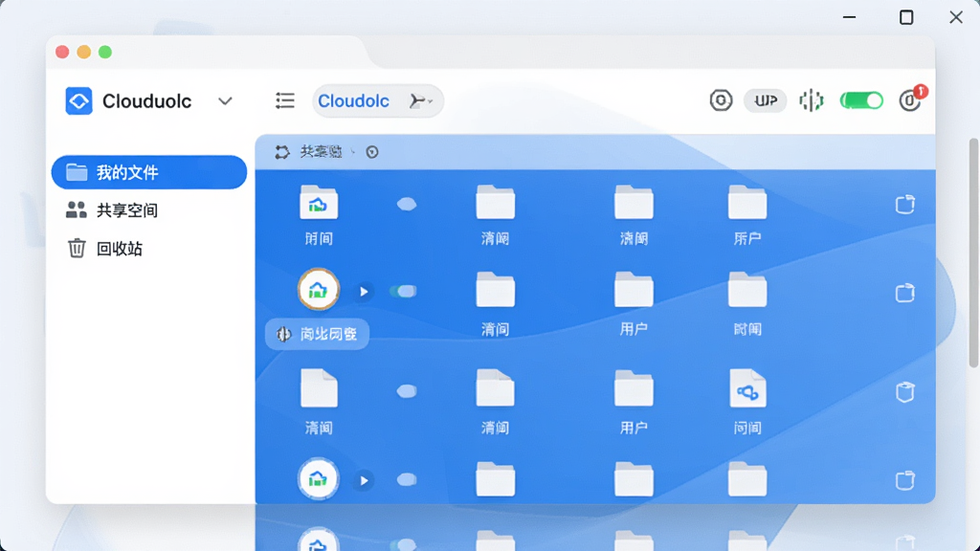The height and width of the screenshot is (551, 980).
Task: Open the 用户 folder in the second row
Action: 634,289
